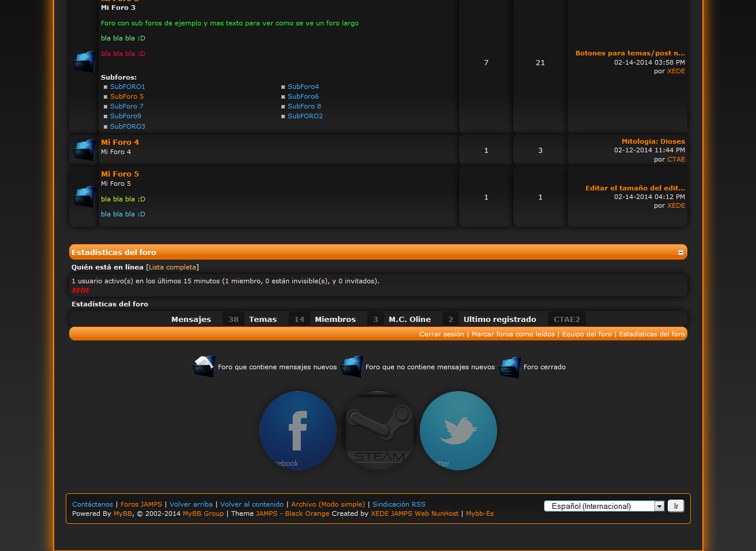Image resolution: width=756 pixels, height=551 pixels.
Task: Open Equipo del foro link
Action: point(586,334)
